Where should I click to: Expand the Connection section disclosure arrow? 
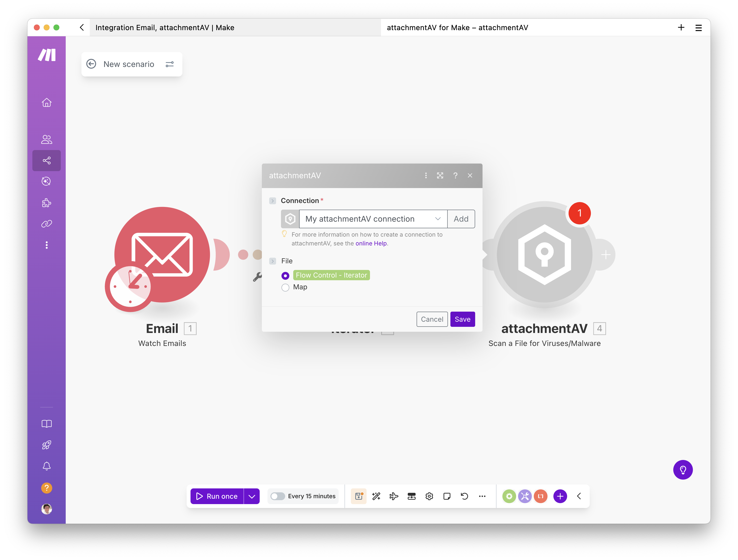click(273, 201)
